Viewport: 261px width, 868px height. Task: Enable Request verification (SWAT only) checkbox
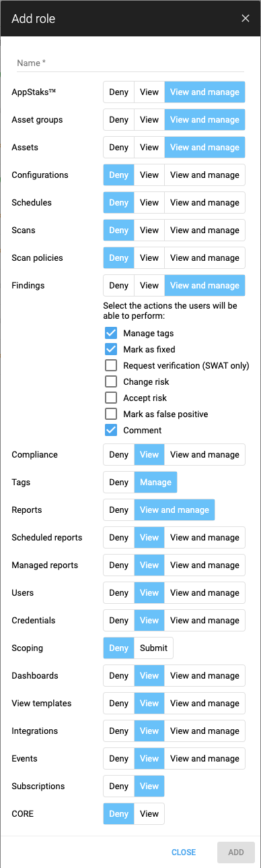(111, 366)
